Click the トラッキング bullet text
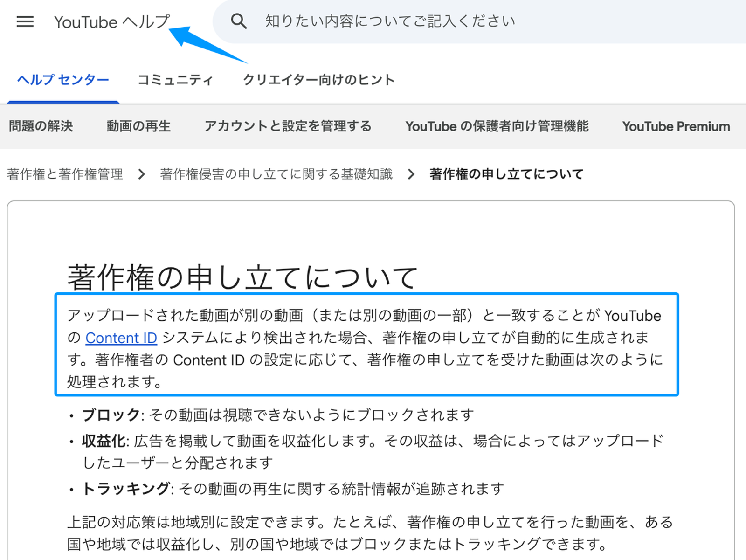Screen dimensions: 746x560 tap(293, 489)
